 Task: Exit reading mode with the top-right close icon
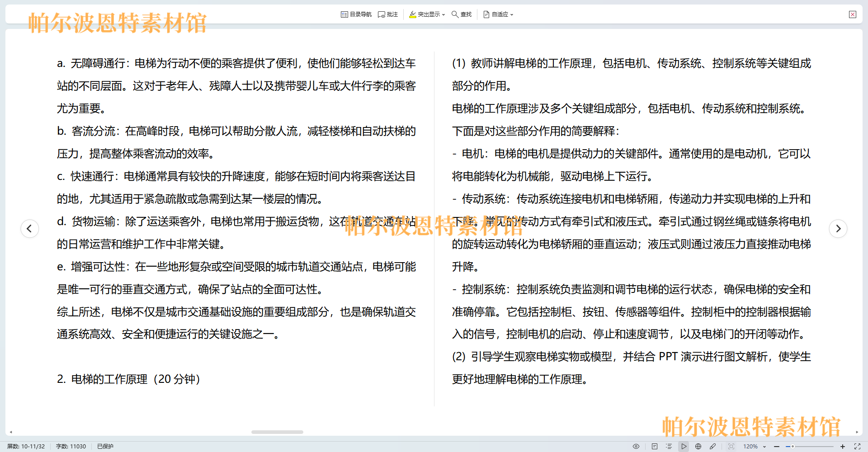click(853, 14)
